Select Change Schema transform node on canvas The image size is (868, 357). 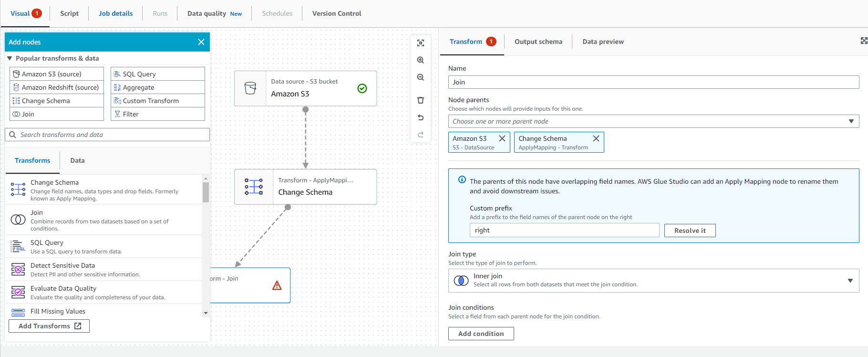306,187
